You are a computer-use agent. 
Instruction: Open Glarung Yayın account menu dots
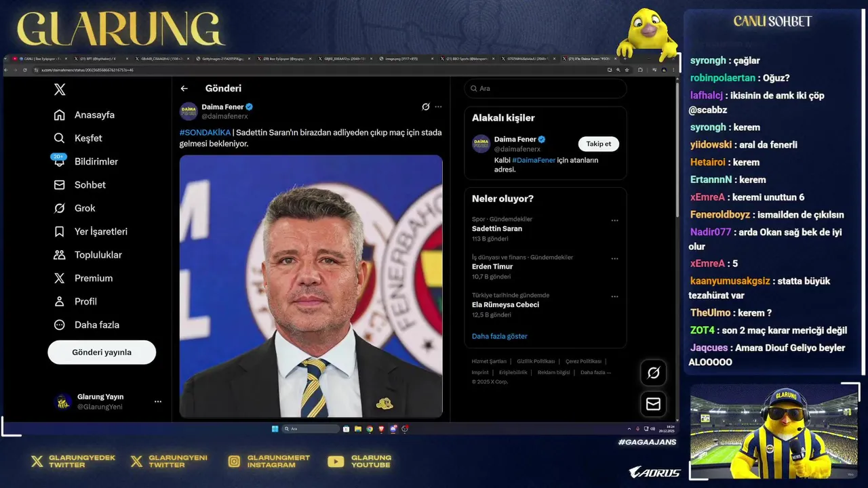coord(158,402)
